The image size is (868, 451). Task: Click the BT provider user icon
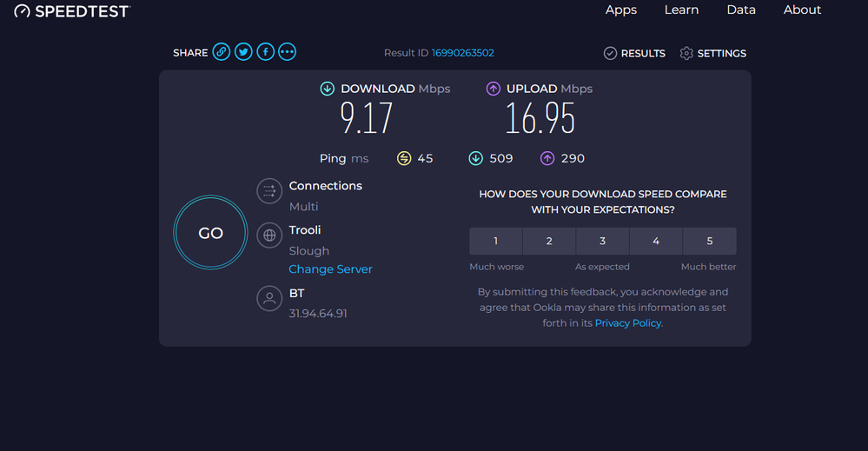[x=269, y=298]
